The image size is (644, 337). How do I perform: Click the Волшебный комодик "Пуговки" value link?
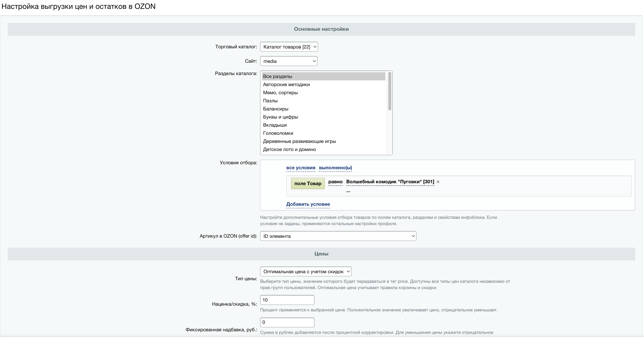(x=390, y=182)
